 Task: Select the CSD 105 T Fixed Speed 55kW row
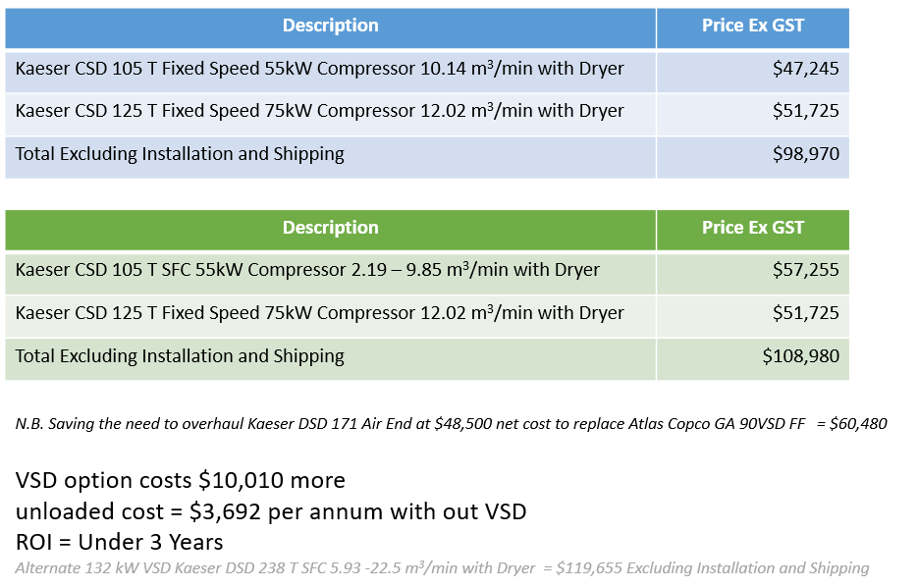click(320, 70)
